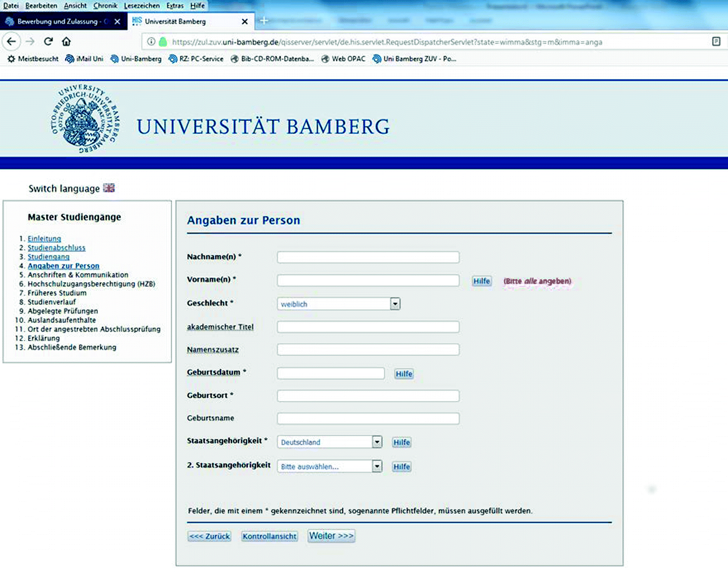The image size is (728, 573).
Task: Open the Bearbeiten menu
Action: coord(41,6)
